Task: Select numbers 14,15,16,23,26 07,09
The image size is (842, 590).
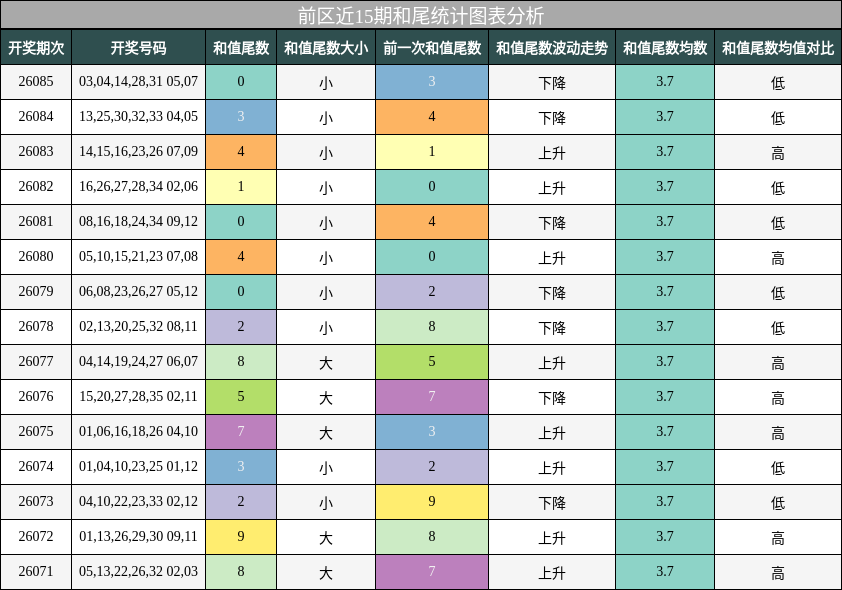Action: coord(139,151)
